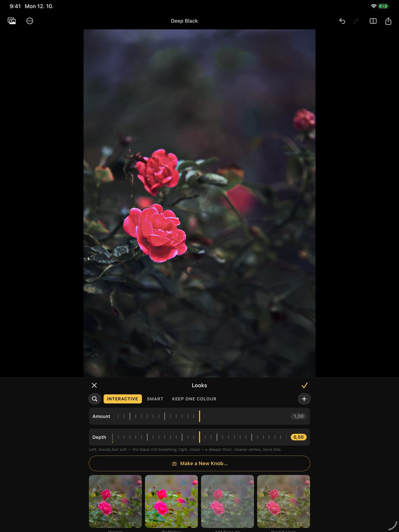Toggle the split compare view icon
The height and width of the screenshot is (532, 399).
click(x=373, y=21)
